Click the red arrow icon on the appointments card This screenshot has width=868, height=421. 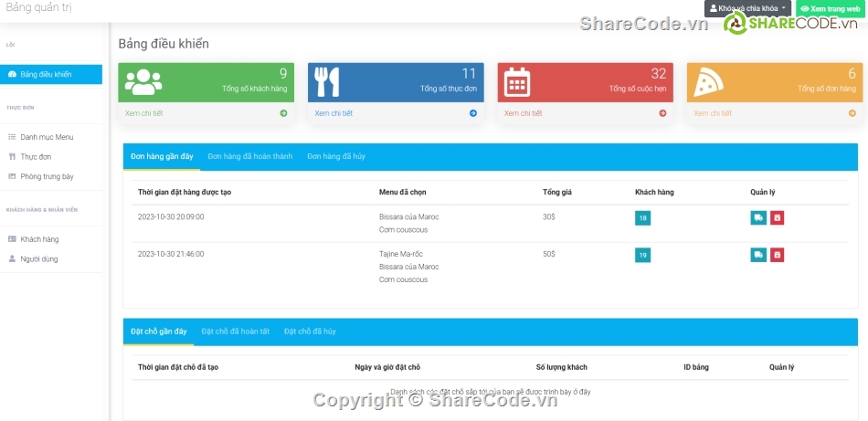pos(662,113)
